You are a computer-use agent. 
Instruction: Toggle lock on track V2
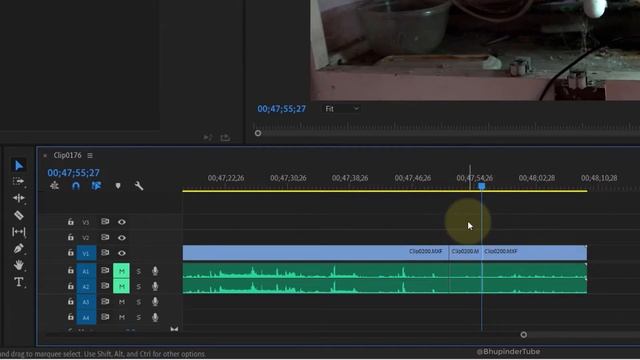[x=71, y=237]
